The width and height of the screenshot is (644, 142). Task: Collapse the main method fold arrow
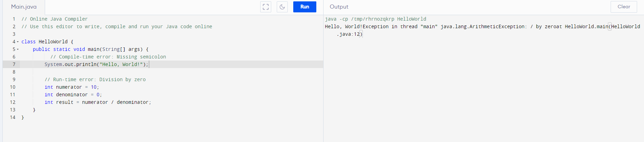(18, 49)
